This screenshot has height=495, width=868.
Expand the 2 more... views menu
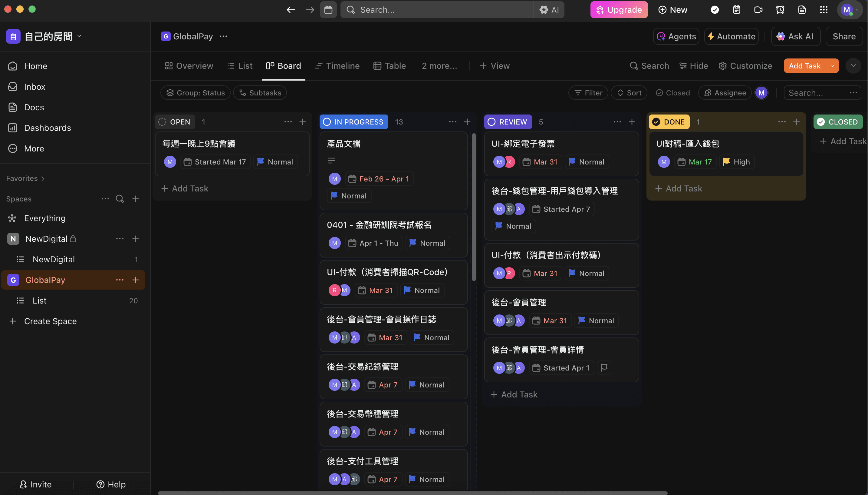click(439, 66)
